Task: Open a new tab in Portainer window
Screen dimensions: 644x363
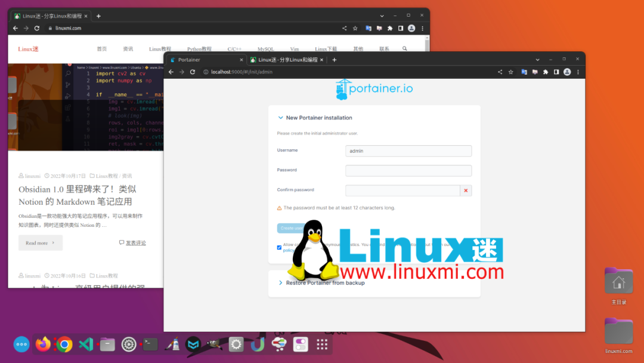Action: pos(335,60)
